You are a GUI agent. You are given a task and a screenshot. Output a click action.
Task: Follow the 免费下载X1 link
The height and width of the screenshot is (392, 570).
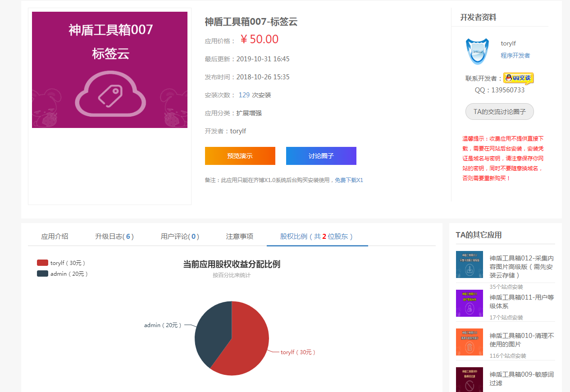(x=349, y=180)
